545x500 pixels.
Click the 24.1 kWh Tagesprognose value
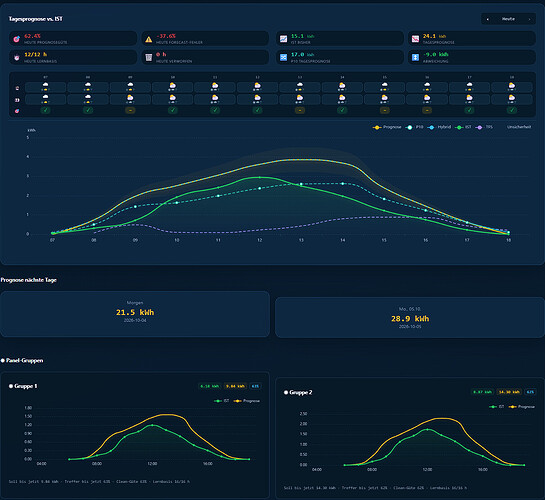(434, 36)
